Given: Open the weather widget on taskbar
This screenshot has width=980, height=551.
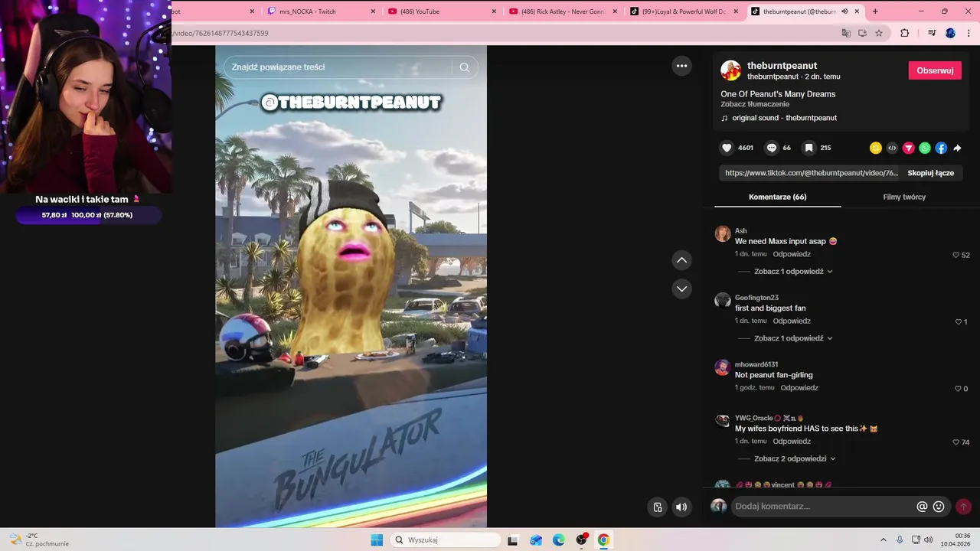Looking at the screenshot, I should pos(38,540).
